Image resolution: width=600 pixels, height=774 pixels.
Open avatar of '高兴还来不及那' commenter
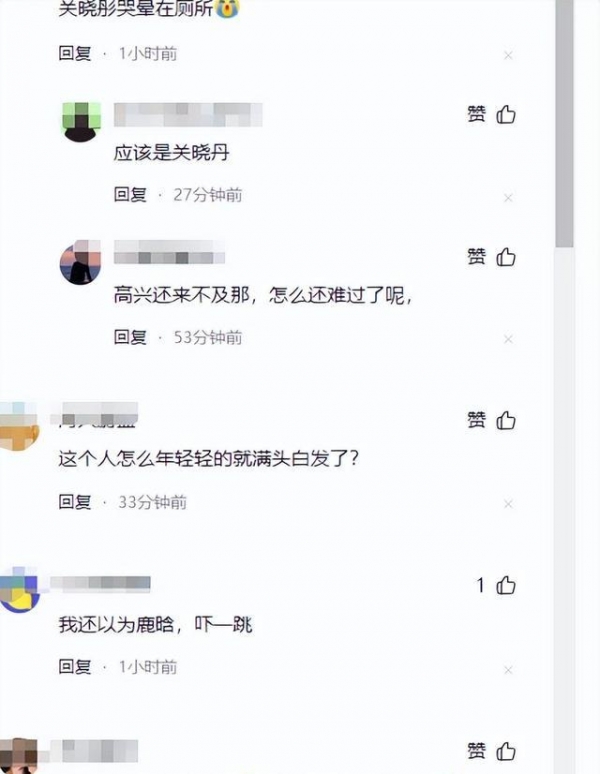click(x=80, y=262)
